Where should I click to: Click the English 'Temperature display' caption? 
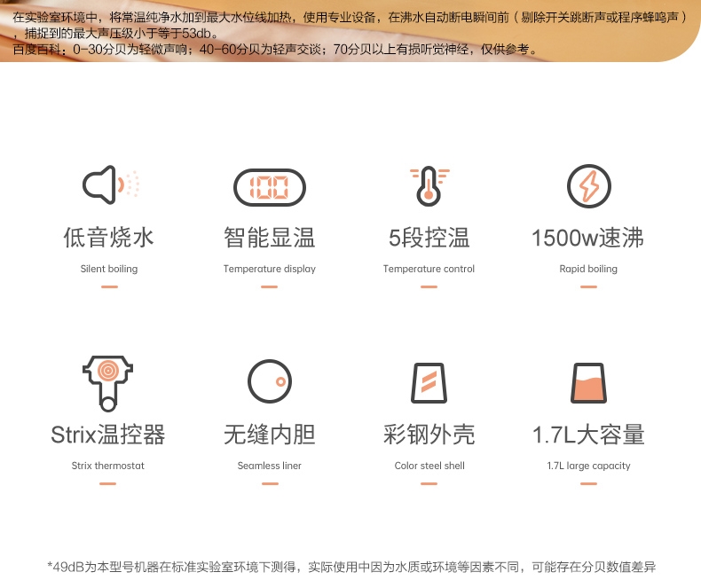pos(269,269)
